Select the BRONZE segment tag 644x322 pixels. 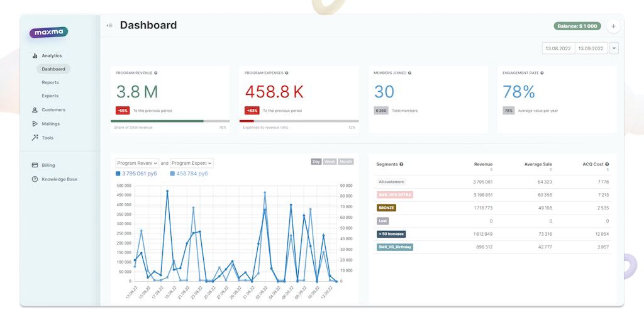386,208
